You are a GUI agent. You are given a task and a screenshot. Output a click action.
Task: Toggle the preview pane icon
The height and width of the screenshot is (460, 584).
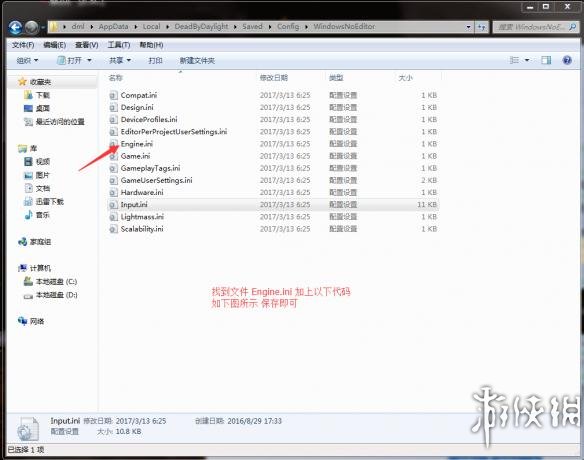546,60
